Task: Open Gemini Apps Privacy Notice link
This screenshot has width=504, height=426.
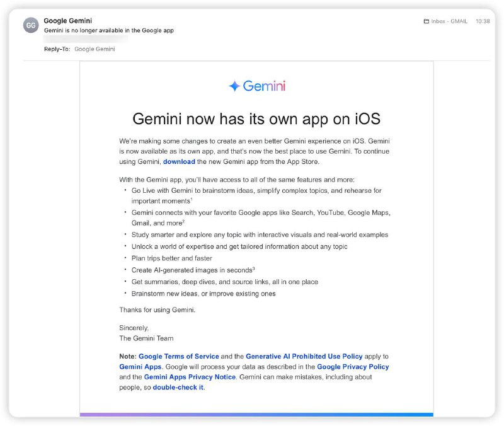Action: (190, 377)
